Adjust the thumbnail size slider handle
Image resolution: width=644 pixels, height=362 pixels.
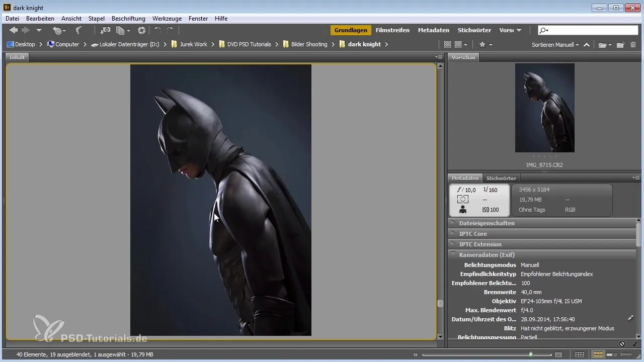click(531, 354)
